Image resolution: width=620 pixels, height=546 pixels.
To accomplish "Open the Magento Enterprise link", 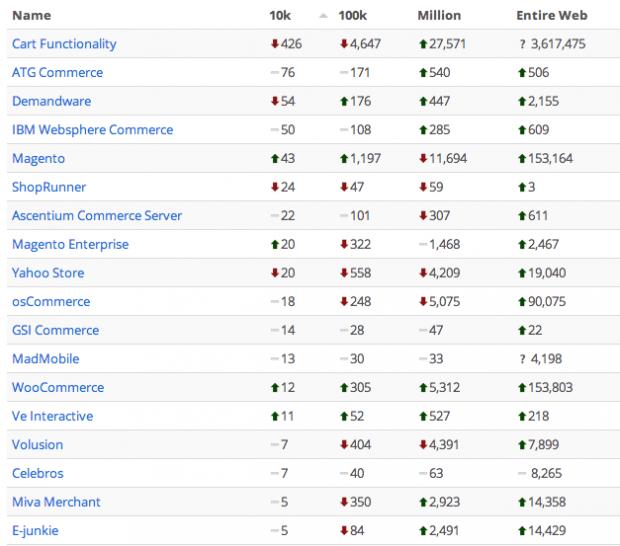I will click(70, 244).
